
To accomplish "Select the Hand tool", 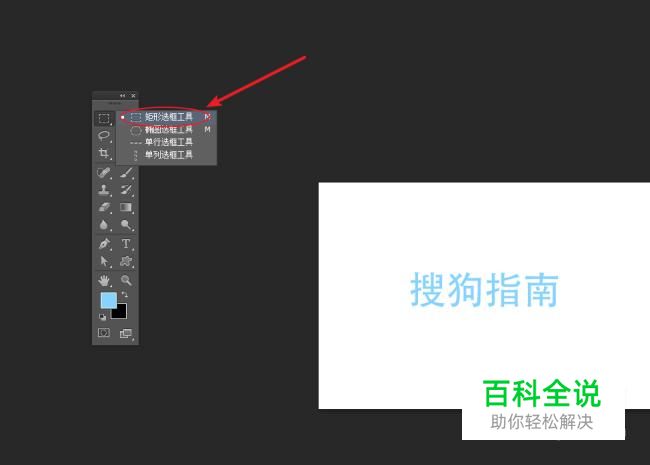I will (x=104, y=280).
